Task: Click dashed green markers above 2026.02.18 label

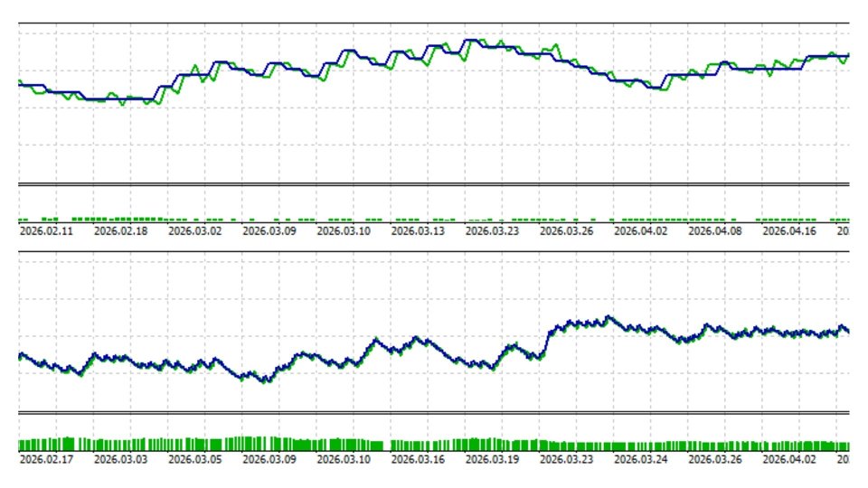Action: (118, 219)
